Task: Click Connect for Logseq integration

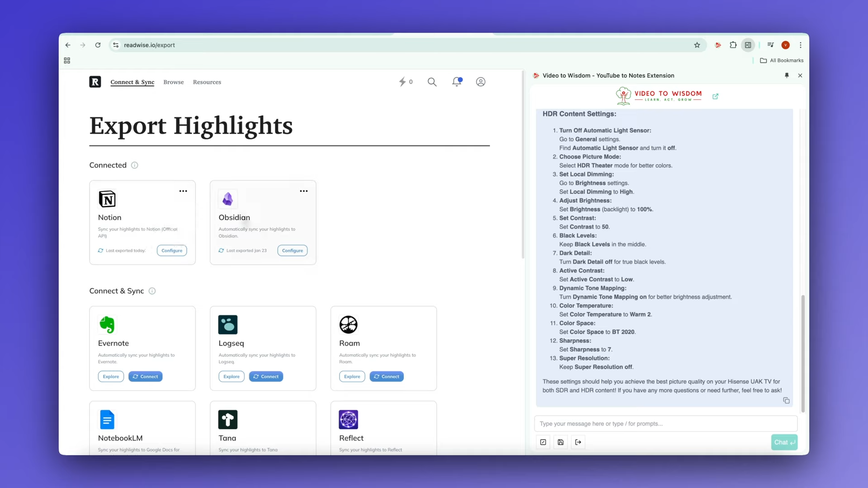Action: [x=266, y=376]
